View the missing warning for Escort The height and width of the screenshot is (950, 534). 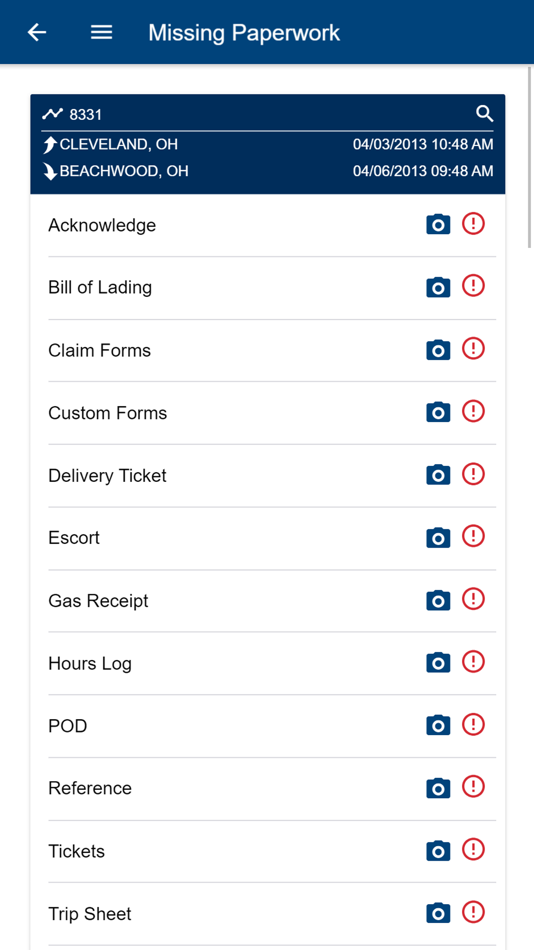[473, 536]
